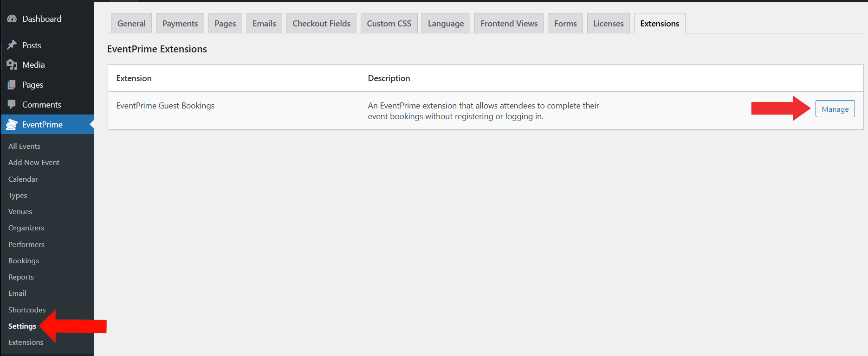868x356 pixels.
Task: Click the Media library icon
Action: tap(12, 65)
